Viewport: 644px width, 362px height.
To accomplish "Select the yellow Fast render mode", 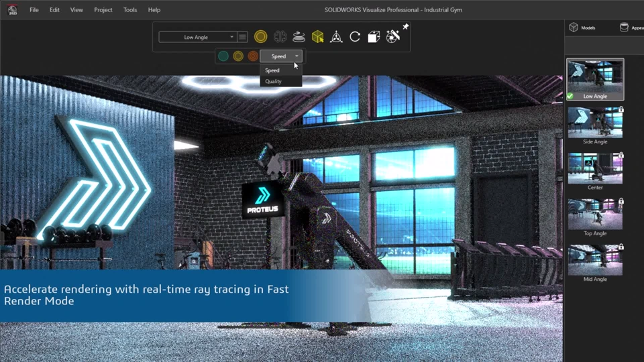I will pyautogui.click(x=238, y=56).
